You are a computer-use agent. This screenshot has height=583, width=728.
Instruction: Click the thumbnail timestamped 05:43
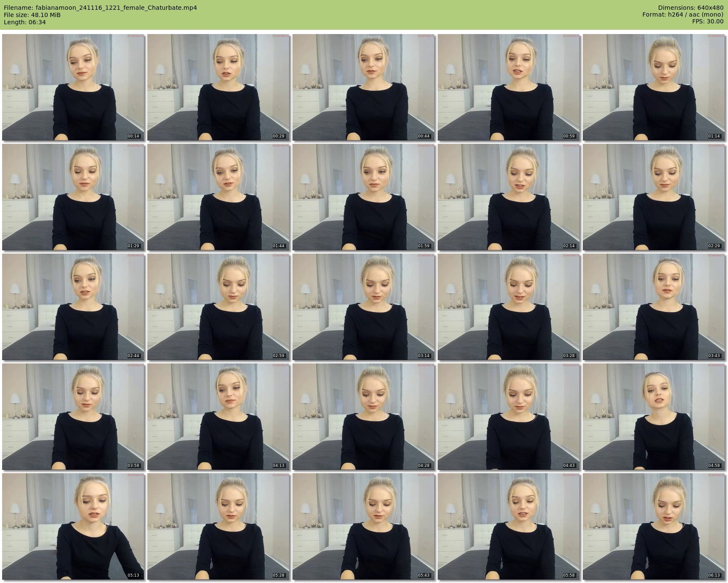pos(363,526)
